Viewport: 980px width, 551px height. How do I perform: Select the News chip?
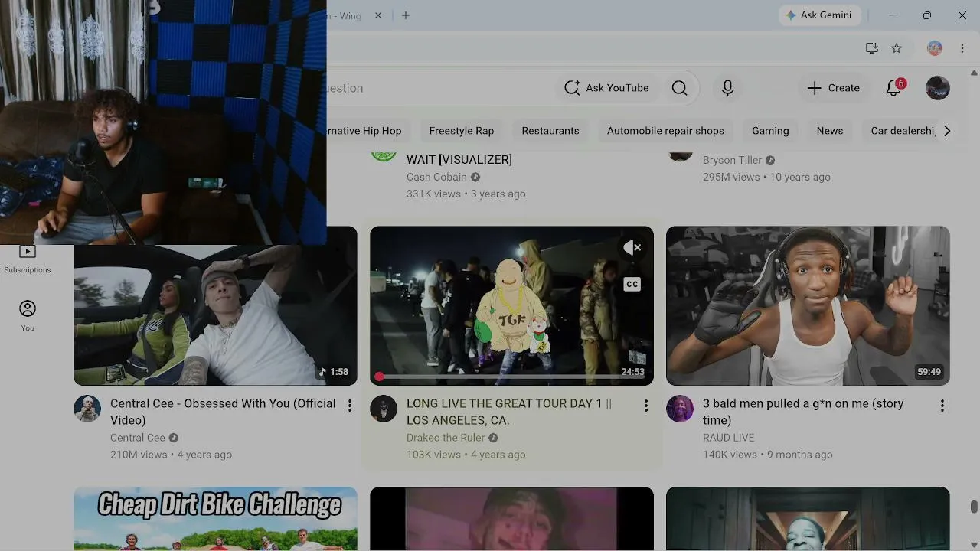pos(830,131)
